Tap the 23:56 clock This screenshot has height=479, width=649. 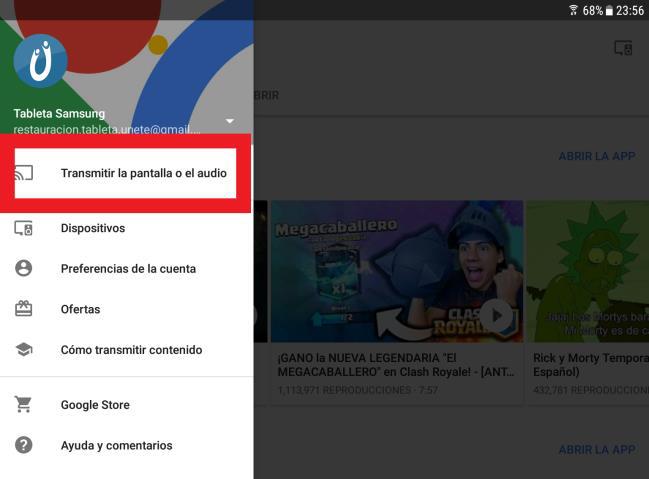coord(630,10)
